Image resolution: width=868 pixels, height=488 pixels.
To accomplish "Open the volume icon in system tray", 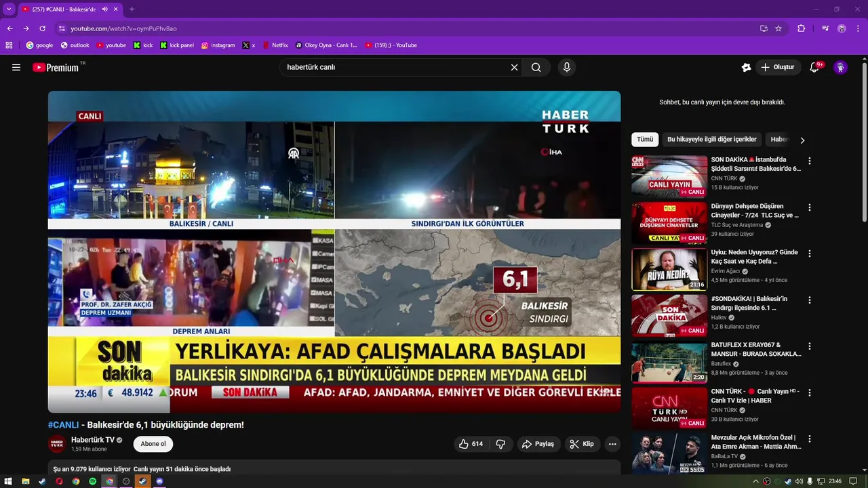I will 799,481.
